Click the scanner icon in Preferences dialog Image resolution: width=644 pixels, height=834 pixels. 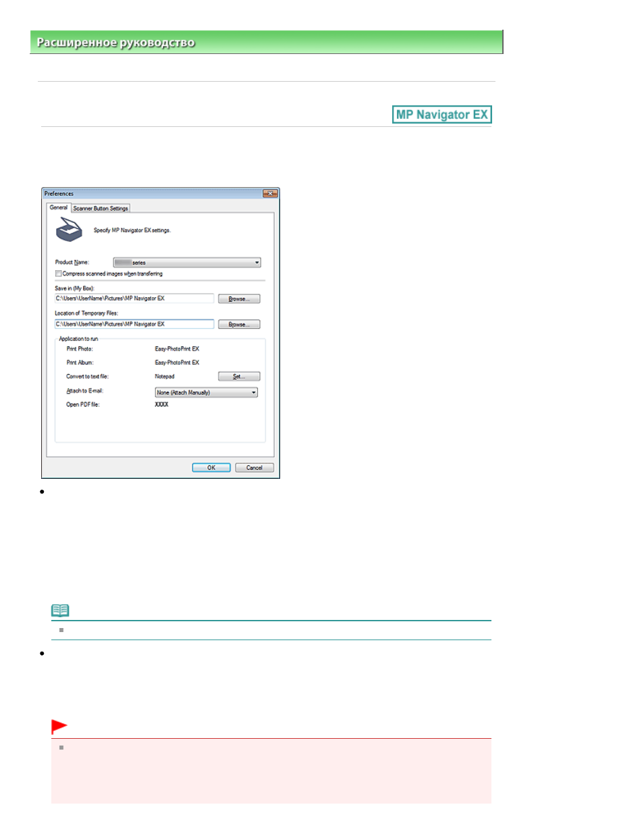click(x=69, y=230)
